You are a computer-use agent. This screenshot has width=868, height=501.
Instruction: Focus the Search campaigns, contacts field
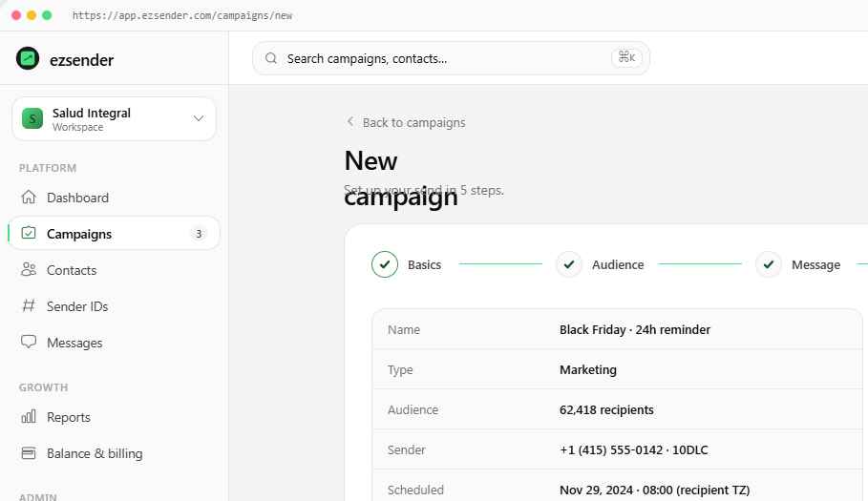pyautogui.click(x=451, y=58)
